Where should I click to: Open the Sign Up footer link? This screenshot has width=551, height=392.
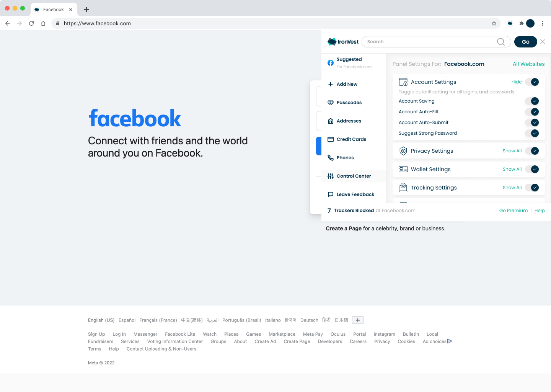[x=96, y=334]
